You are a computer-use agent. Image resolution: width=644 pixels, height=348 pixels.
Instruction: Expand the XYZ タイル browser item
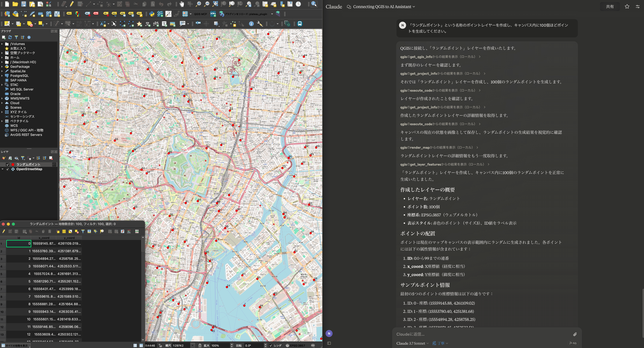coord(2,112)
